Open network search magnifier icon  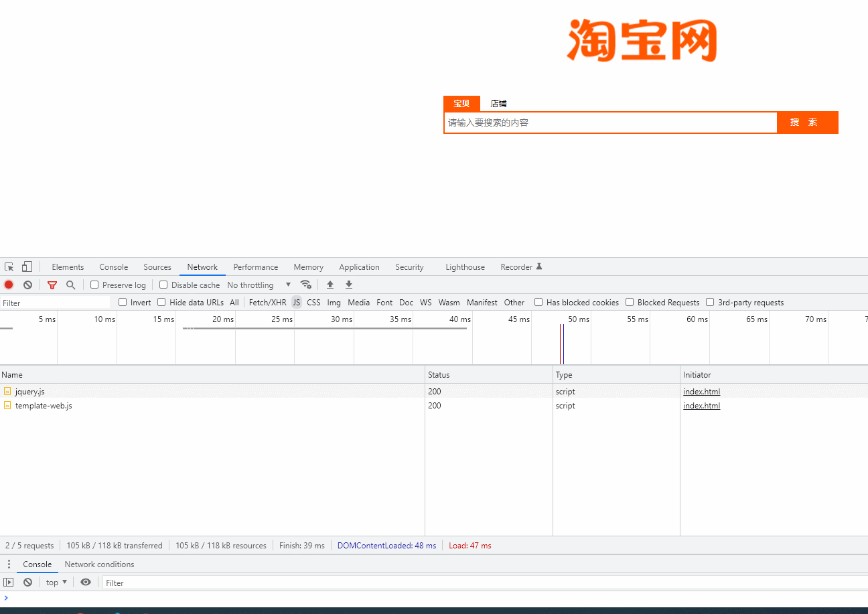[70, 285]
